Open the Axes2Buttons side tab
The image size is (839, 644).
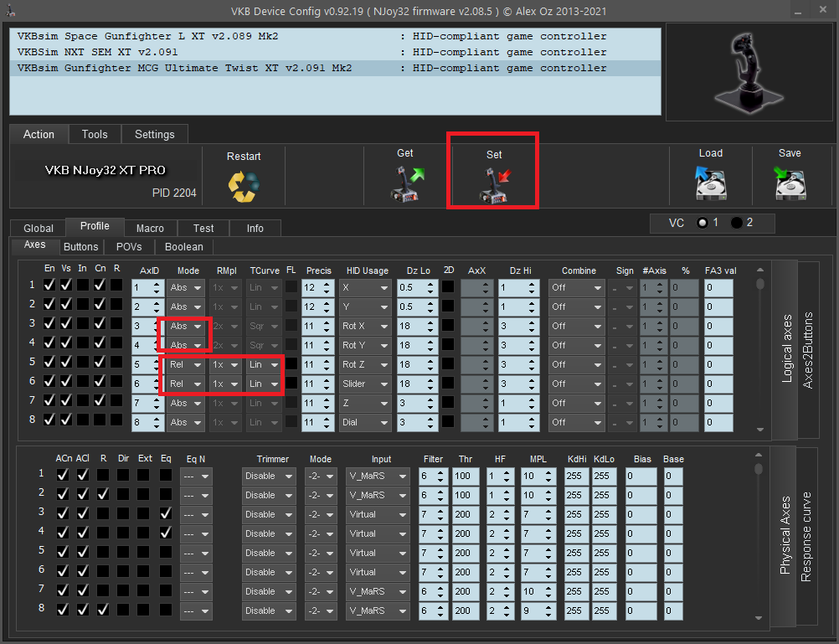pos(807,349)
